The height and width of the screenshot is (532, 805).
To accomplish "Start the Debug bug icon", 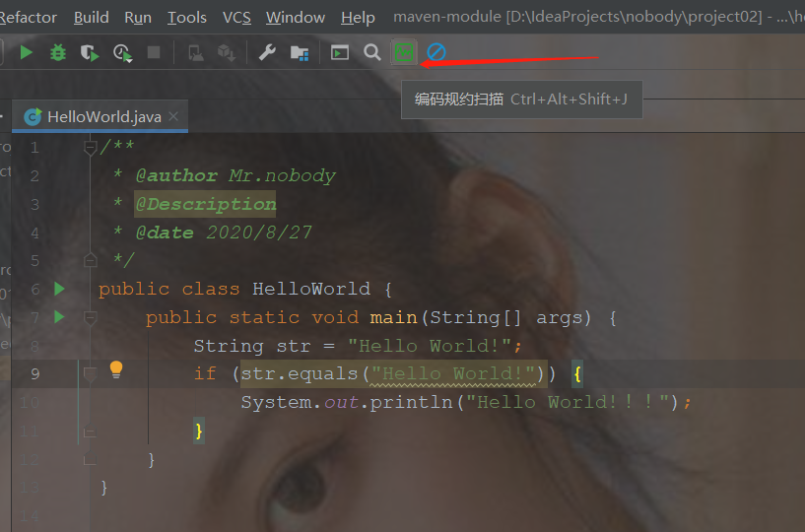I will [x=58, y=52].
